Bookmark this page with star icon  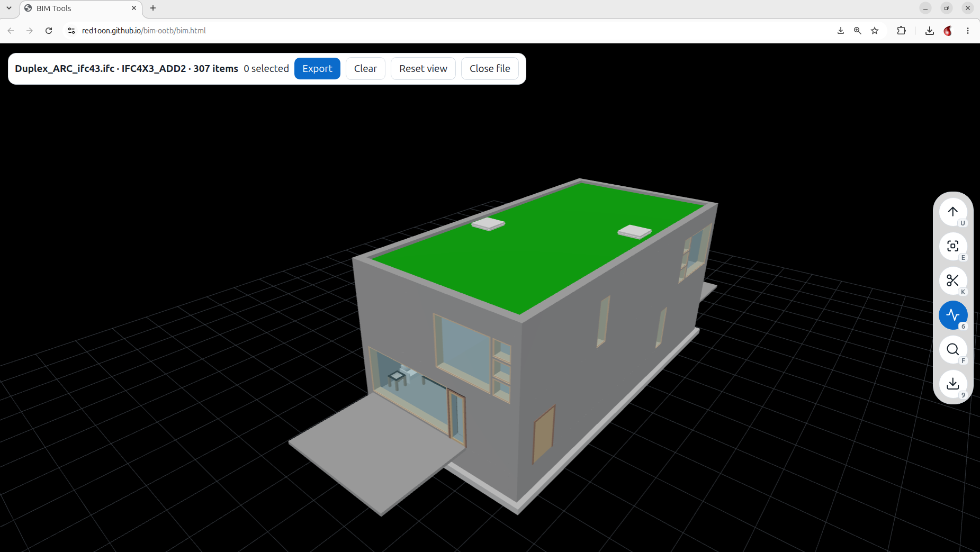[x=875, y=31]
